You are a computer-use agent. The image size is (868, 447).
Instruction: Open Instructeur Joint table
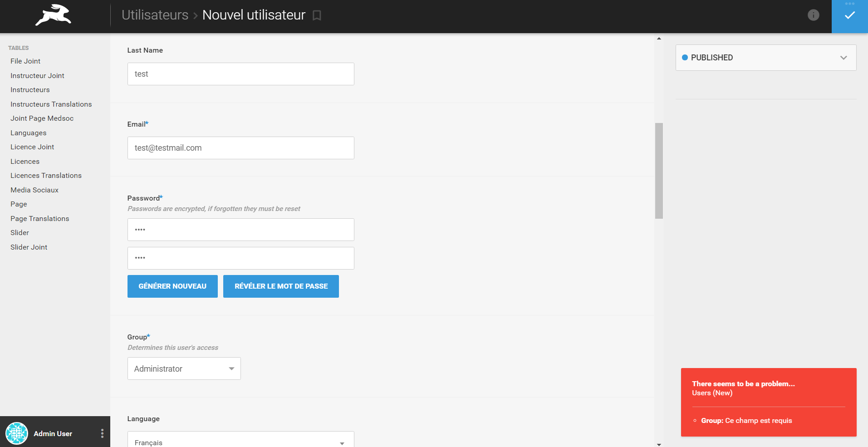(x=37, y=76)
